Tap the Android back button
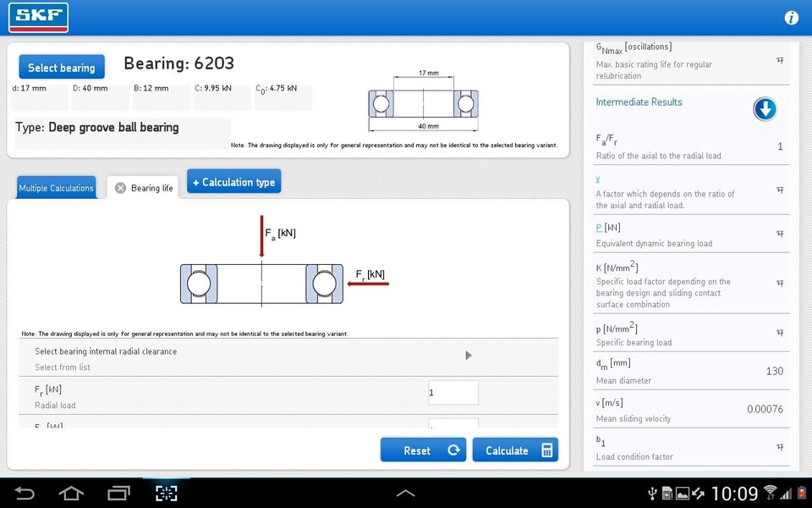Viewport: 812px width, 508px height. point(24,493)
